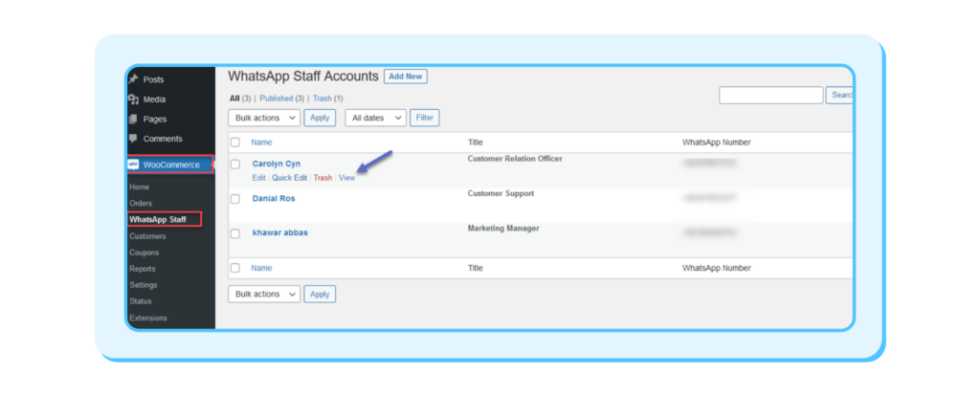Click the Filter button
980x396 pixels.
(424, 118)
